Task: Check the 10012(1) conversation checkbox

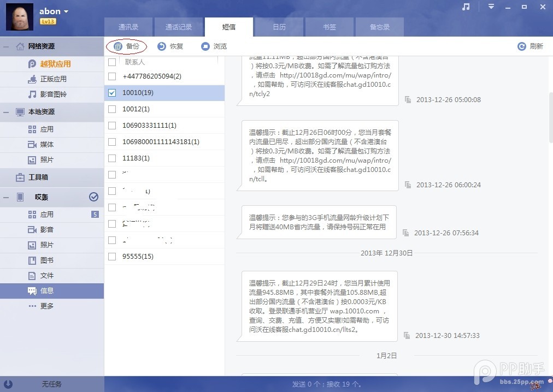Action: pyautogui.click(x=112, y=109)
